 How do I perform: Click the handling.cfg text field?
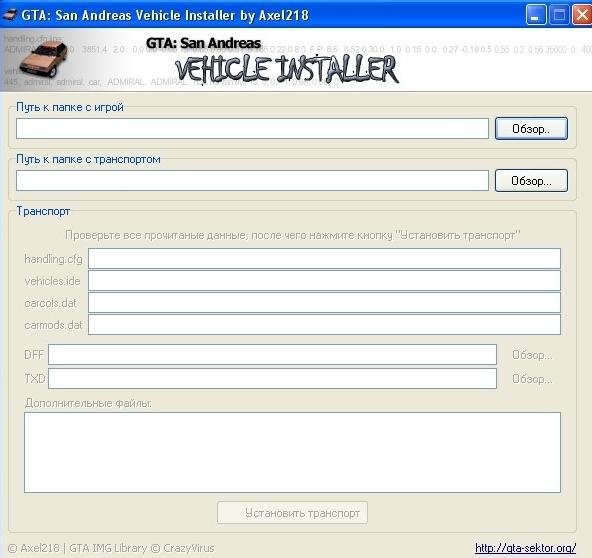click(x=324, y=259)
